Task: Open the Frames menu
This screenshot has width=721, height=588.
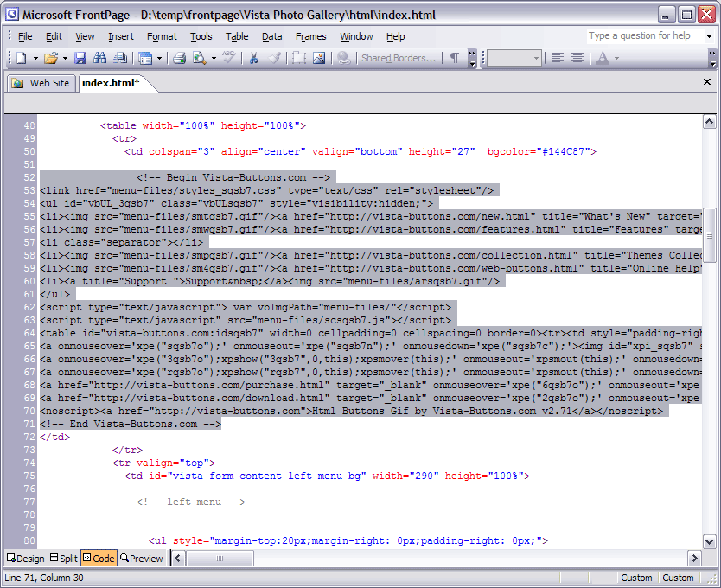Action: (x=311, y=36)
